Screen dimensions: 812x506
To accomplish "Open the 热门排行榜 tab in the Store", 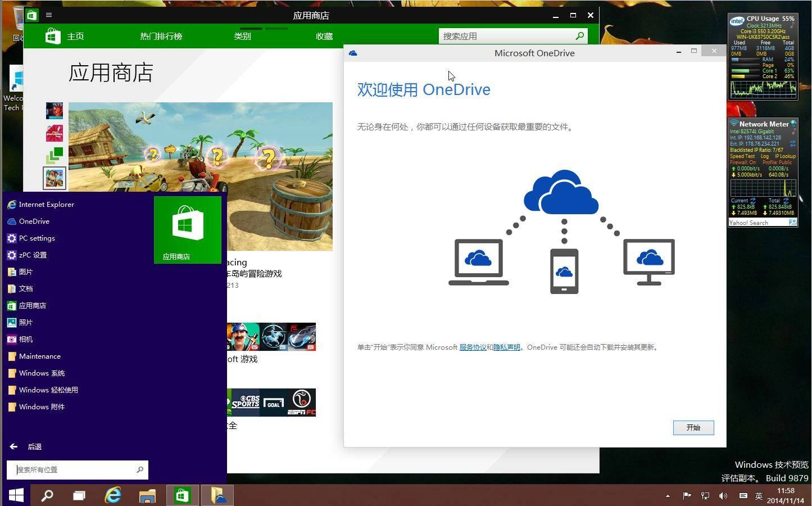I will [x=161, y=36].
